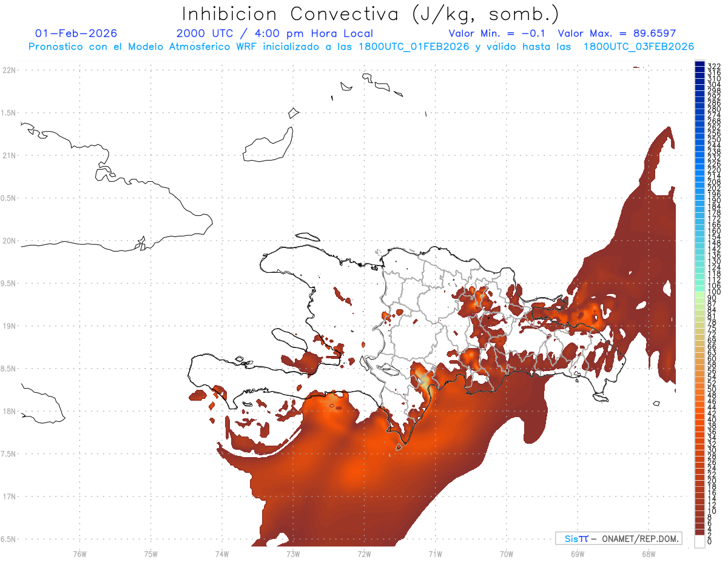Click the '71W' longitude label
Image resolution: width=728 pixels, height=562 pixels.
435,554
